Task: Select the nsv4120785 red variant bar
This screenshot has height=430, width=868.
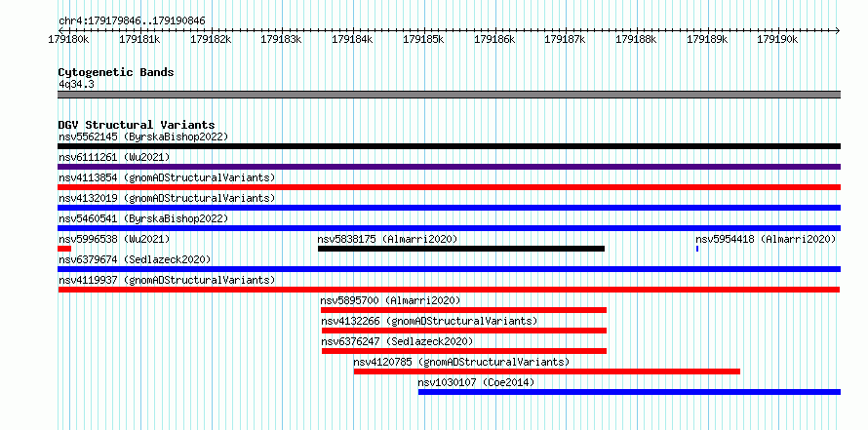Action: click(547, 371)
